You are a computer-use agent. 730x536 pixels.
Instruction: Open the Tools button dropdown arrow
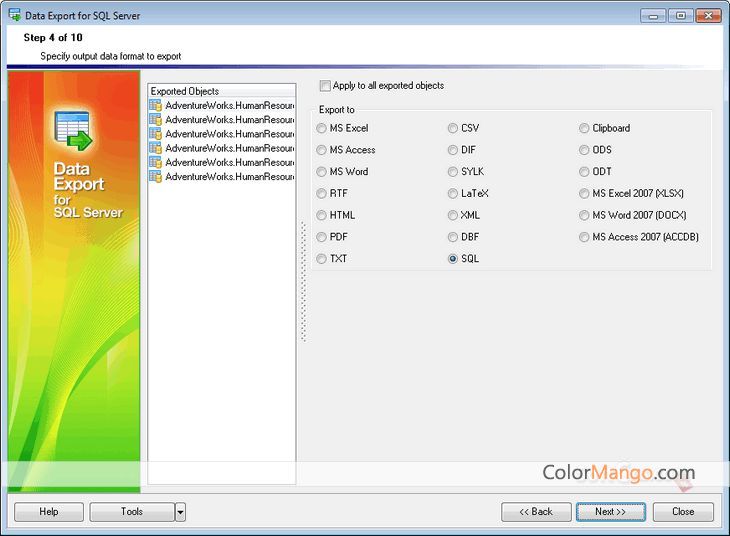[x=180, y=512]
